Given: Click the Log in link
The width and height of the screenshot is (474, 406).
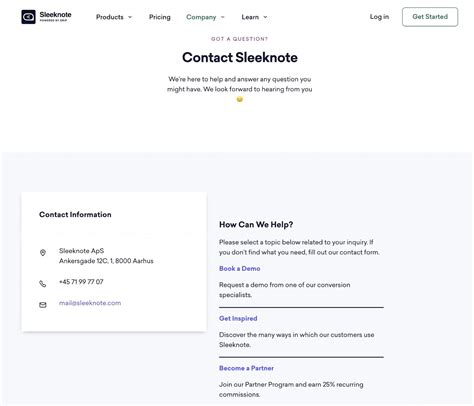Looking at the screenshot, I should (379, 17).
